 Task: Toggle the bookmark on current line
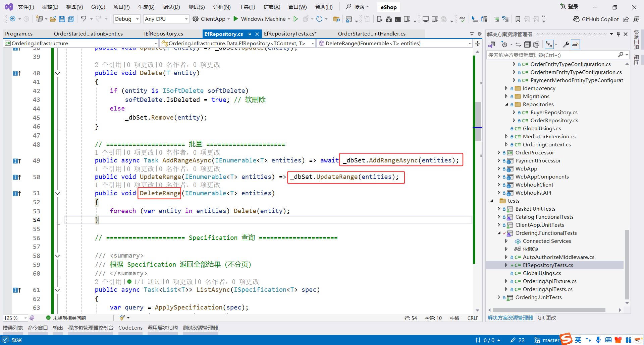pyautogui.click(x=518, y=19)
